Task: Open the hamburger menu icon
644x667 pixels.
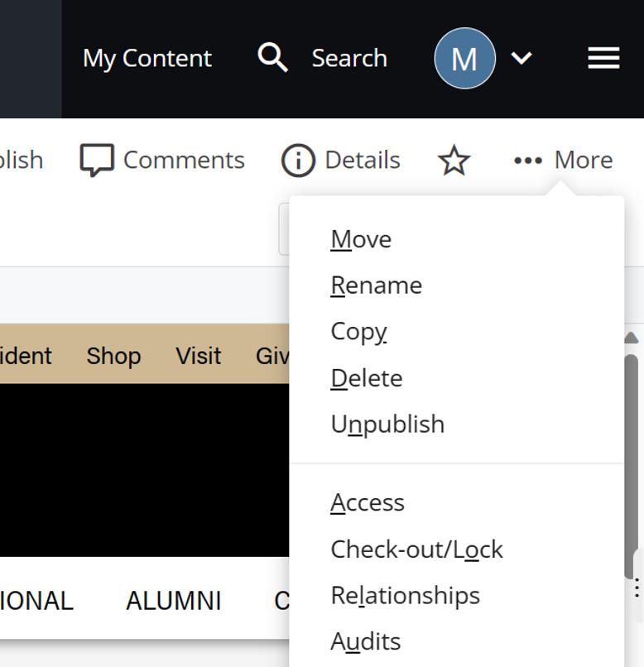Action: tap(603, 58)
